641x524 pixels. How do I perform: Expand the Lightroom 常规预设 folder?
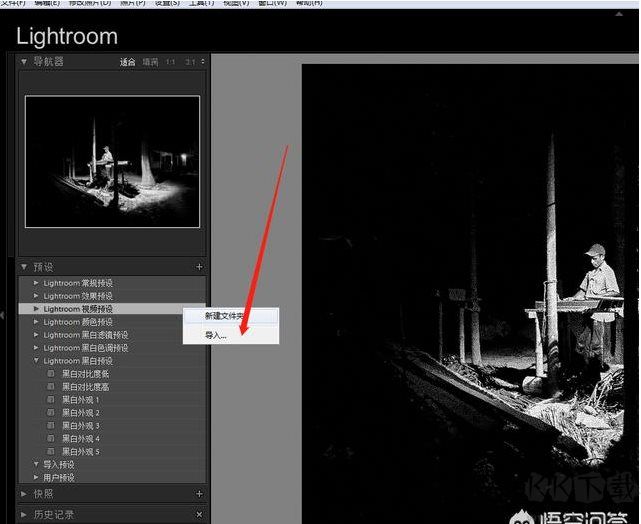pyautogui.click(x=36, y=283)
